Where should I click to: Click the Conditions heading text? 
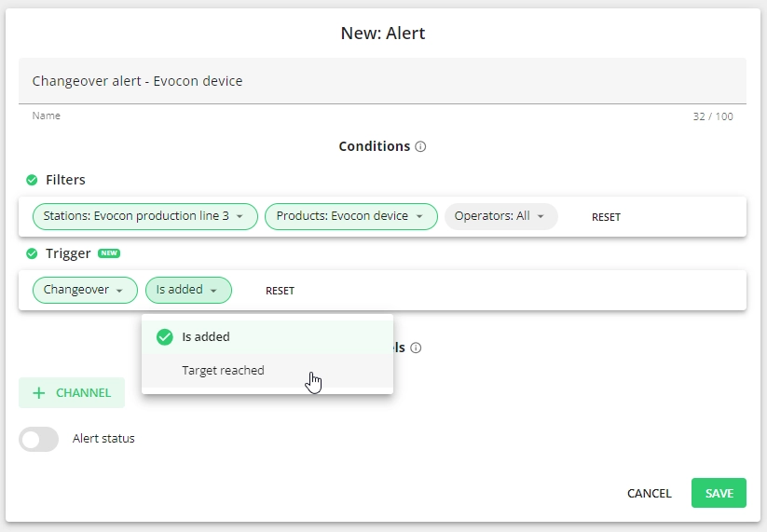pyautogui.click(x=375, y=146)
